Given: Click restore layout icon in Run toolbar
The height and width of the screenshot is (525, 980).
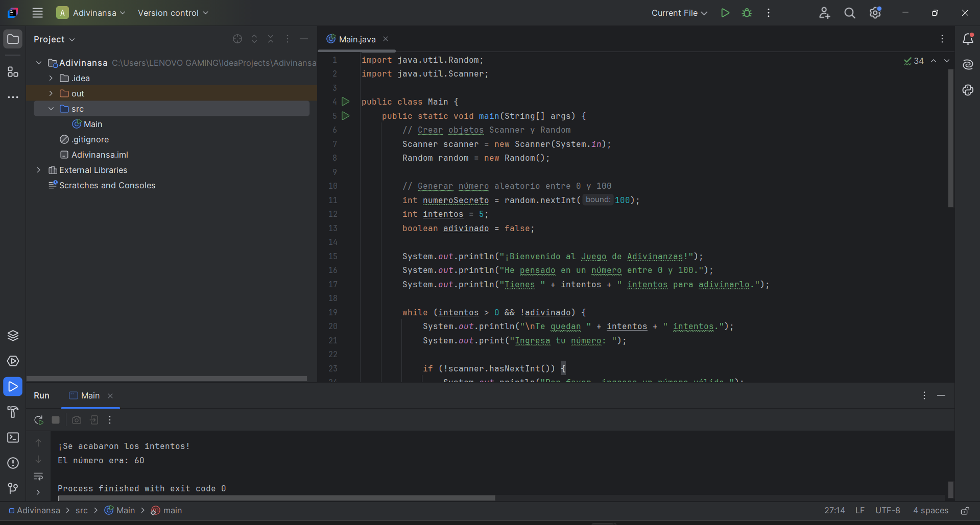Looking at the screenshot, I should [x=94, y=420].
